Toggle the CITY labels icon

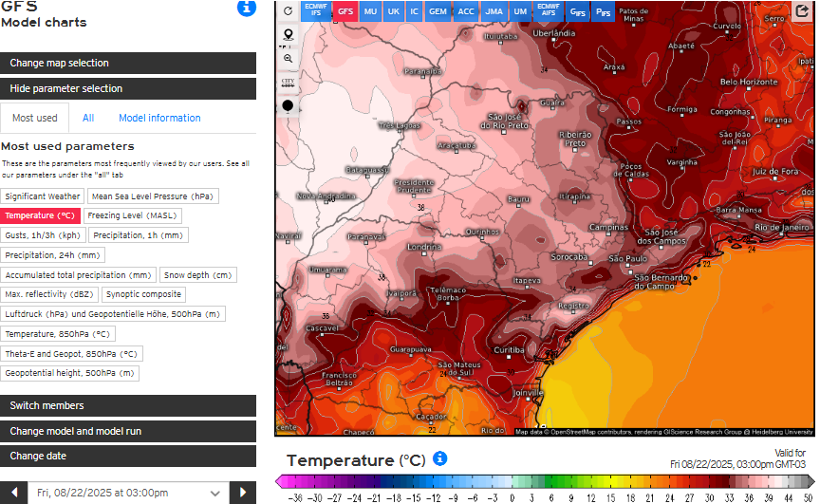coord(288,82)
